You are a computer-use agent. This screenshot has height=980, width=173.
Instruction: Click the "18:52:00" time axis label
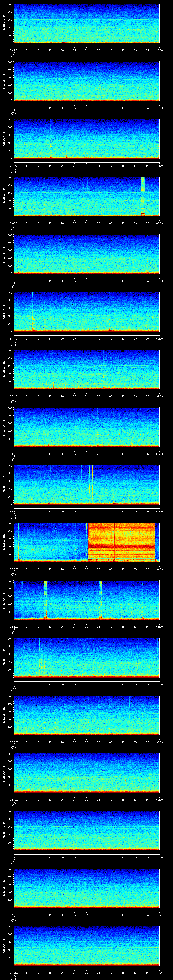(x=13, y=511)
